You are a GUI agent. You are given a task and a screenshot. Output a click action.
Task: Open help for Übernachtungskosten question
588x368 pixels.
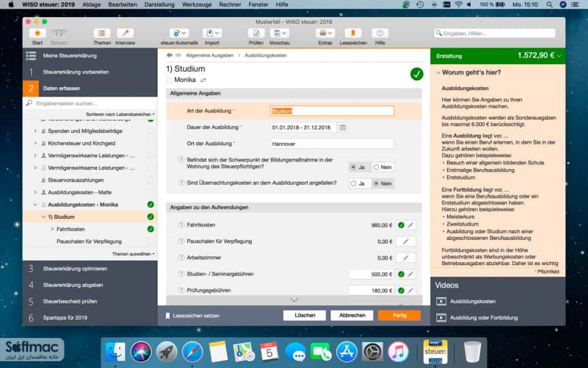coord(181,183)
